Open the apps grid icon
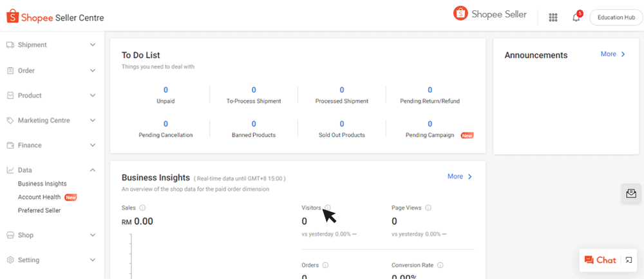This screenshot has width=644, height=279. 553,17
